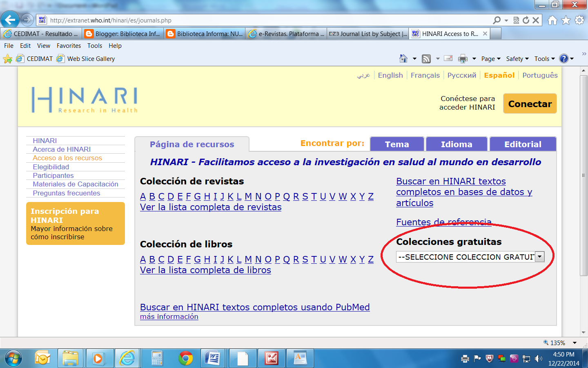Expand the Home button dropdown arrow
This screenshot has height=368, width=588.
[x=414, y=59]
